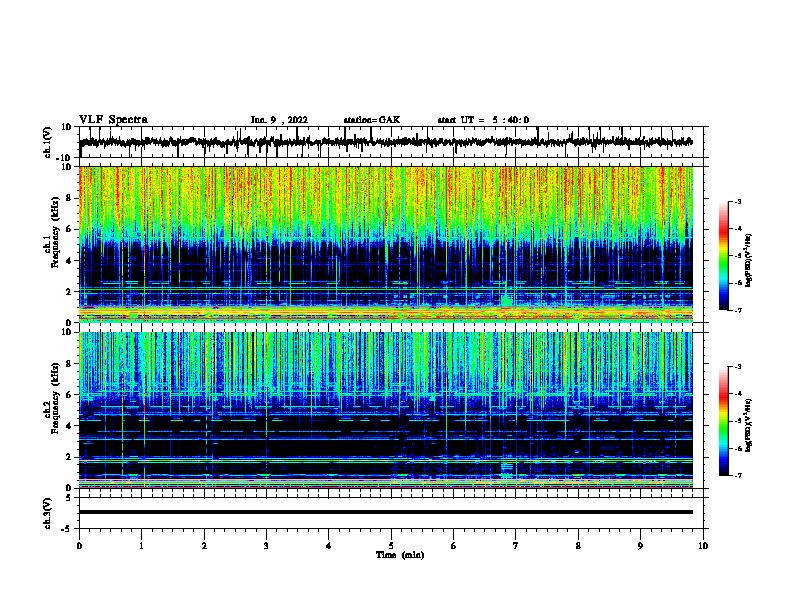Viewport: 792px width, 612px height.
Task: Click the "station=GAK" header label
Action: tap(372, 120)
